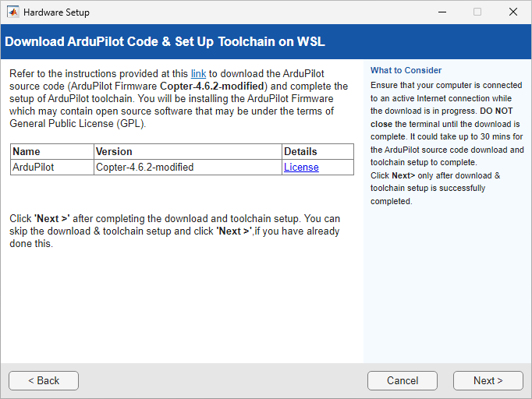The width and height of the screenshot is (532, 399).
Task: Click the MATLAB logo in the title bar
Action: tap(13, 12)
